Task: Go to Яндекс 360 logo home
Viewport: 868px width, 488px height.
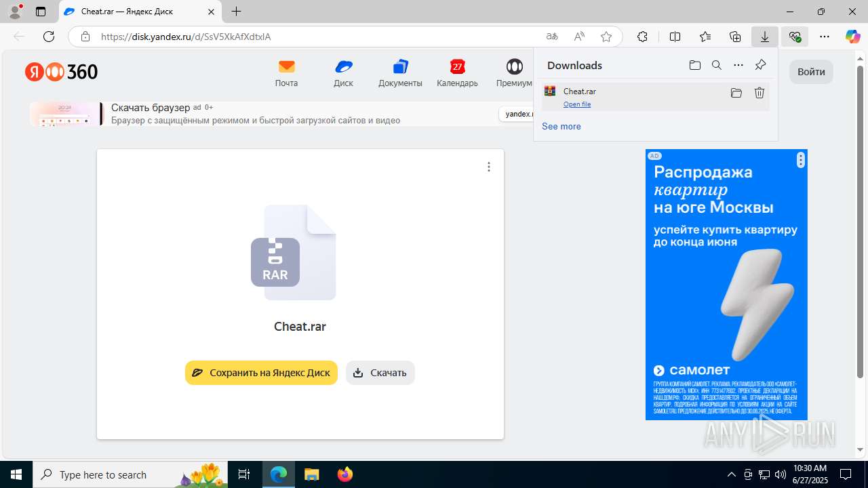Action: pyautogui.click(x=62, y=72)
